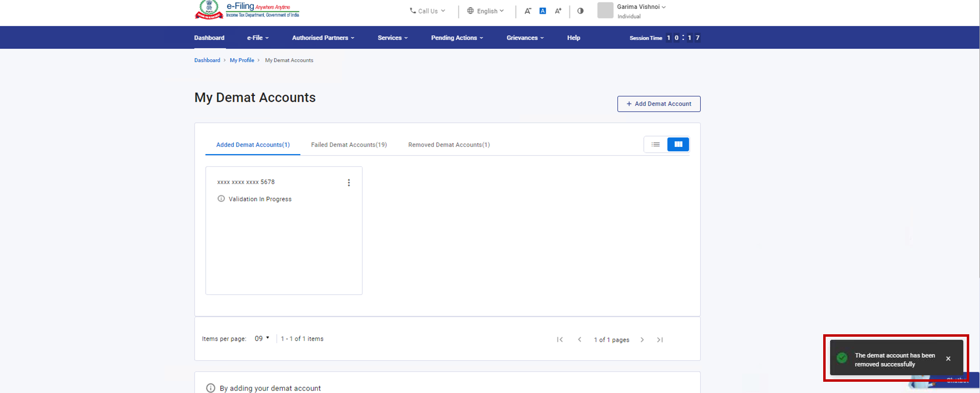Switch to list view layout
Image resolution: width=980 pixels, height=393 pixels.
[656, 144]
